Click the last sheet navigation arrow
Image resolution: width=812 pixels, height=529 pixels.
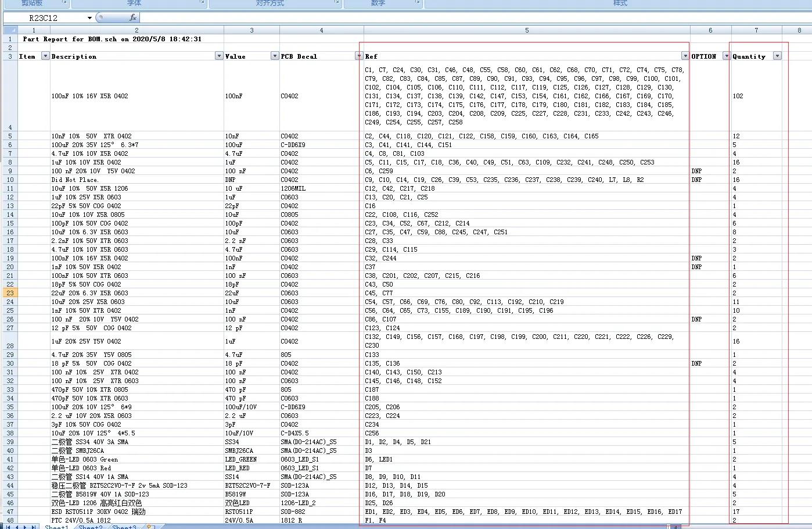(34, 527)
